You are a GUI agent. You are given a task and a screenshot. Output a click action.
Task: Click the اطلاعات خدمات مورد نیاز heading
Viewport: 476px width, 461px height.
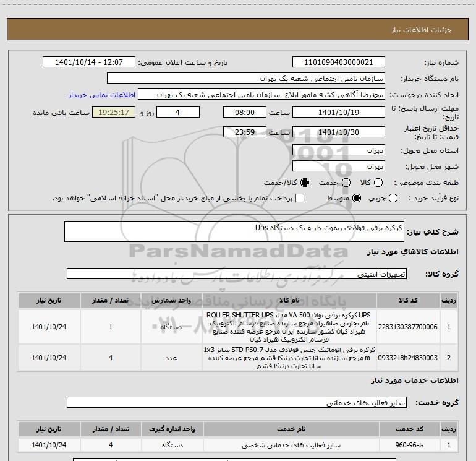(x=414, y=381)
